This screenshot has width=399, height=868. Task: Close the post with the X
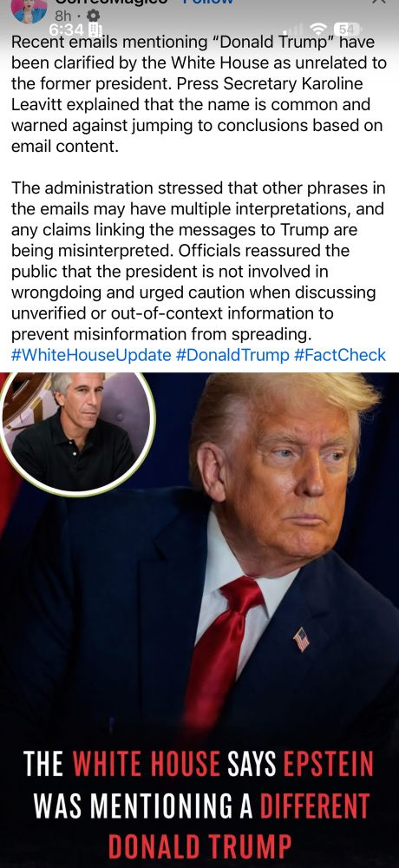click(378, 3)
